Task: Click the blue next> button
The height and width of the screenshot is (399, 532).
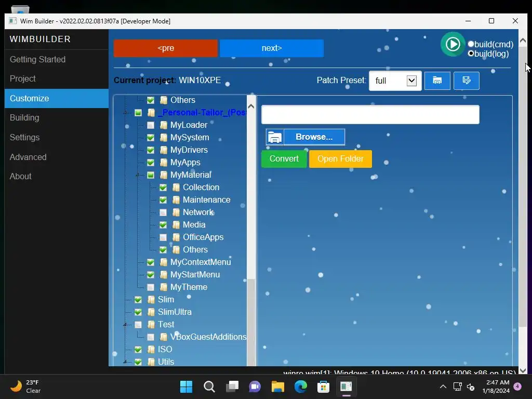Action: pos(272,48)
